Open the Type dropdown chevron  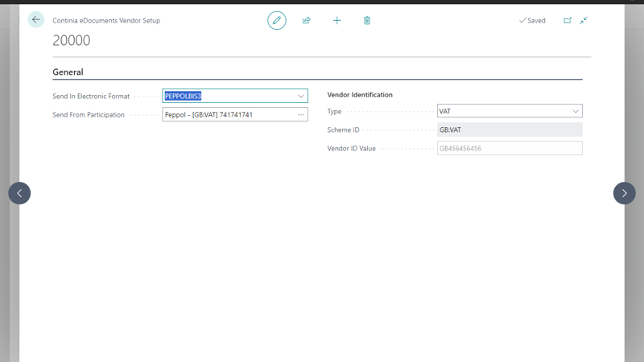(576, 112)
